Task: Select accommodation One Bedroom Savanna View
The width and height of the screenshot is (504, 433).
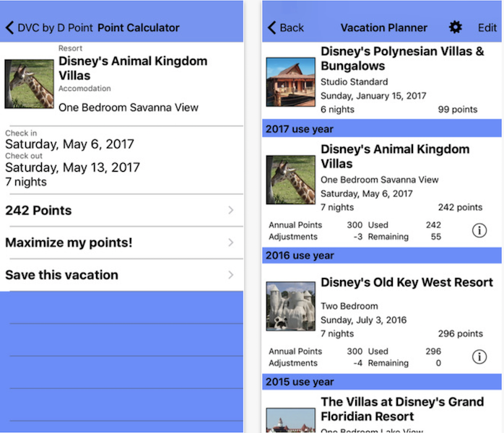Action: coord(129,108)
